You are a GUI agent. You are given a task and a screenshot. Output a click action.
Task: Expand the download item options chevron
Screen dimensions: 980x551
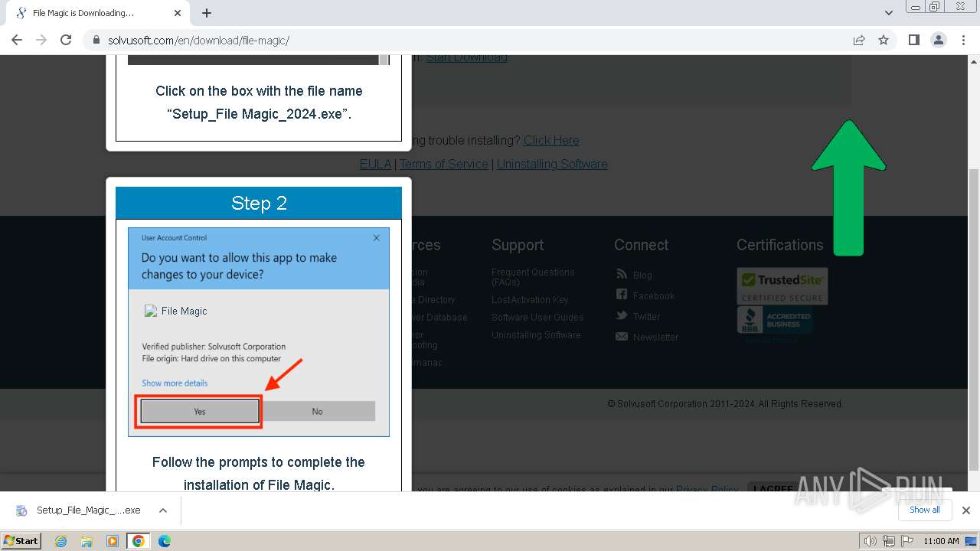(163, 510)
